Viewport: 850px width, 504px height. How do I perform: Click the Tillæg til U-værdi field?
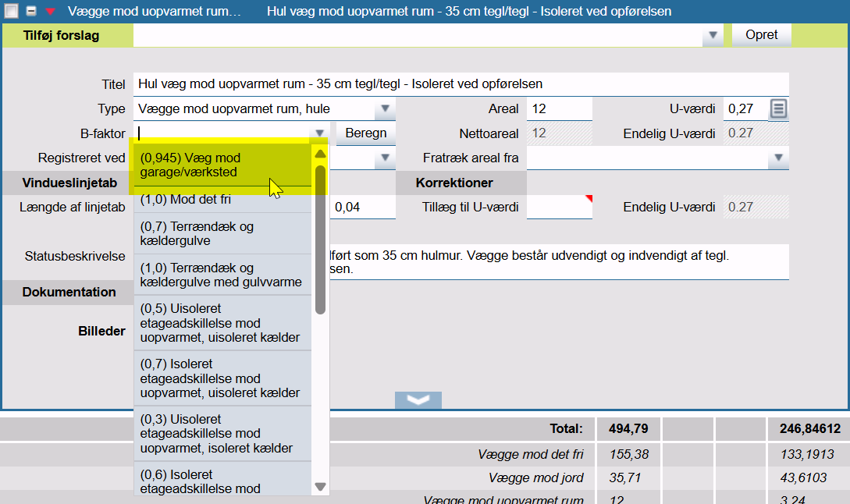click(559, 208)
